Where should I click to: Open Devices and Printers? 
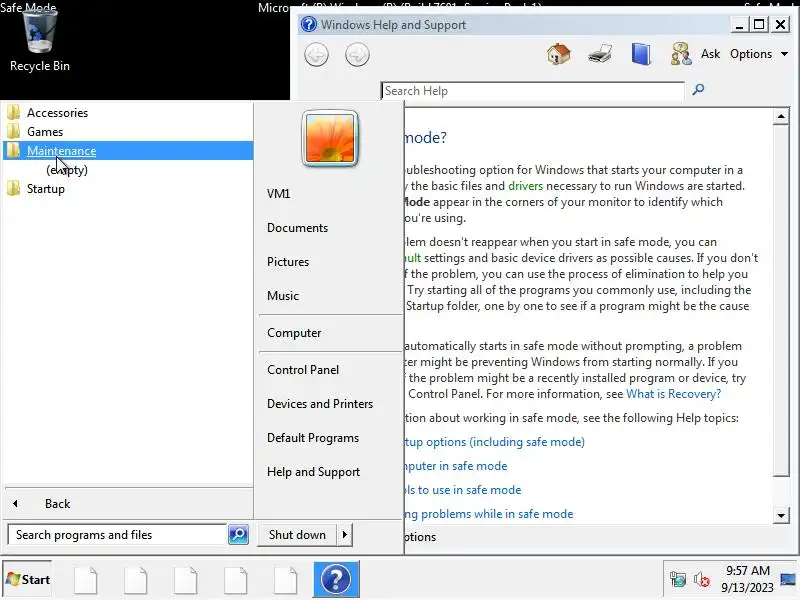point(320,404)
